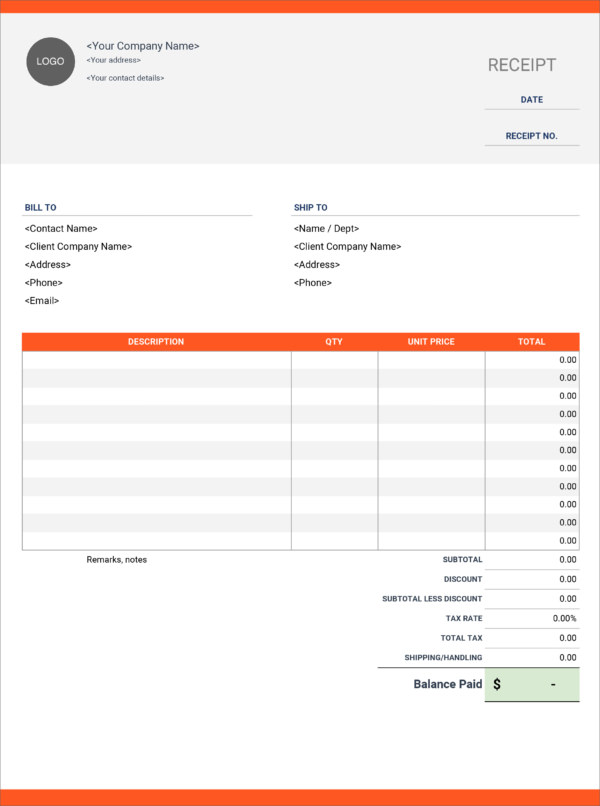This screenshot has height=806, width=600.
Task: Click the SHIP TO heading
Action: tap(311, 208)
